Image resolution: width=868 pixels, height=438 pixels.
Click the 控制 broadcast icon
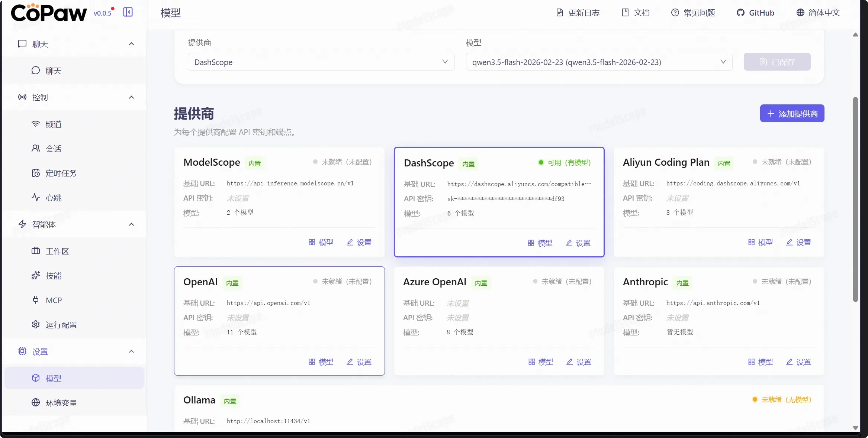[22, 97]
